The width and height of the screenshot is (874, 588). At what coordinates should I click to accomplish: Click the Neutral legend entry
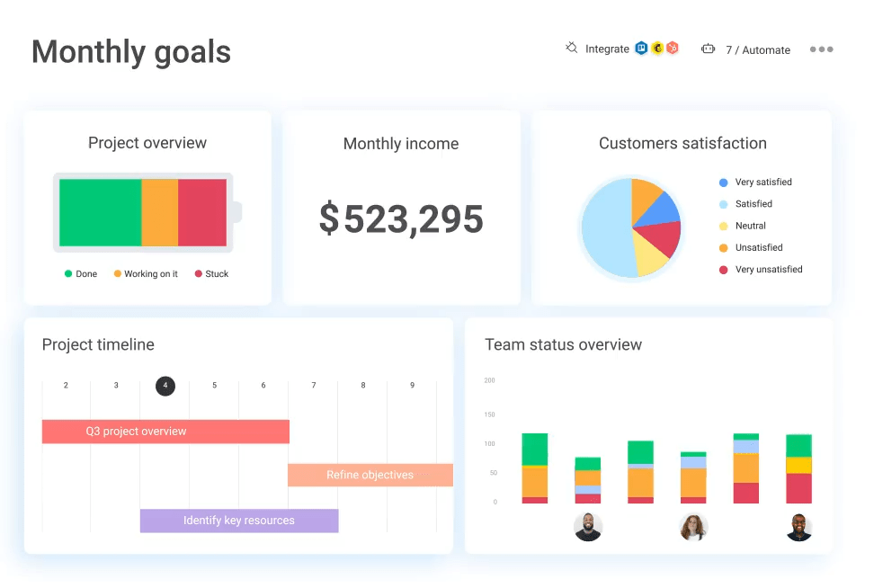coord(743,226)
